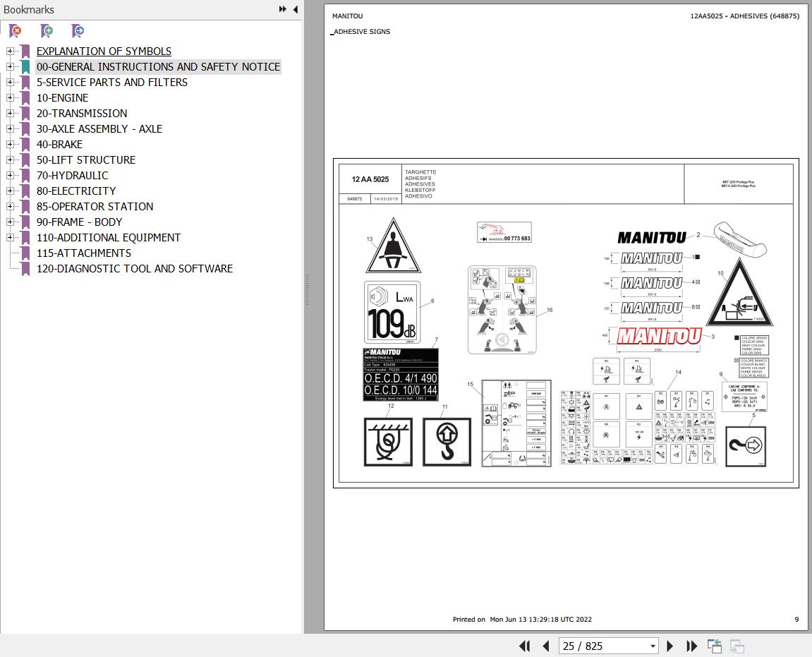Image resolution: width=812 pixels, height=657 pixels.
Task: Expand the 5-SERVICE PARTS AND FILTERS node
Action: pyautogui.click(x=10, y=83)
